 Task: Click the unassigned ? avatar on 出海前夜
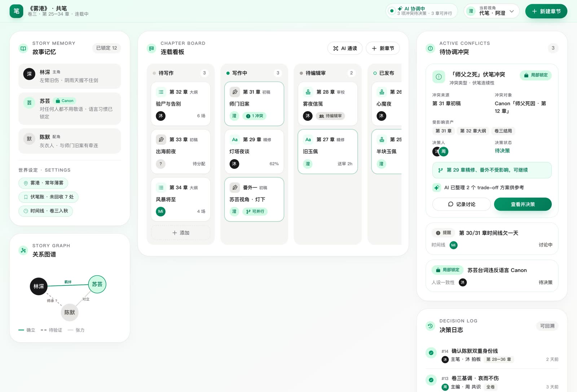[x=161, y=164]
